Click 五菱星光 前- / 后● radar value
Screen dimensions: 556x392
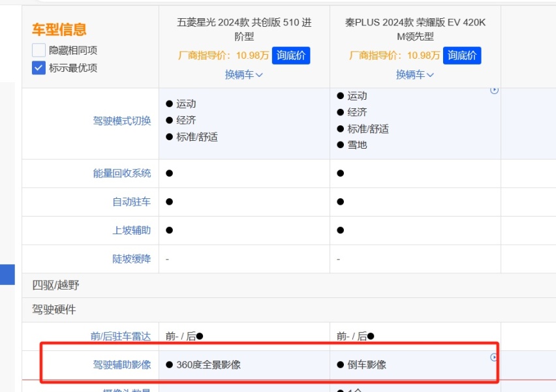pos(185,336)
